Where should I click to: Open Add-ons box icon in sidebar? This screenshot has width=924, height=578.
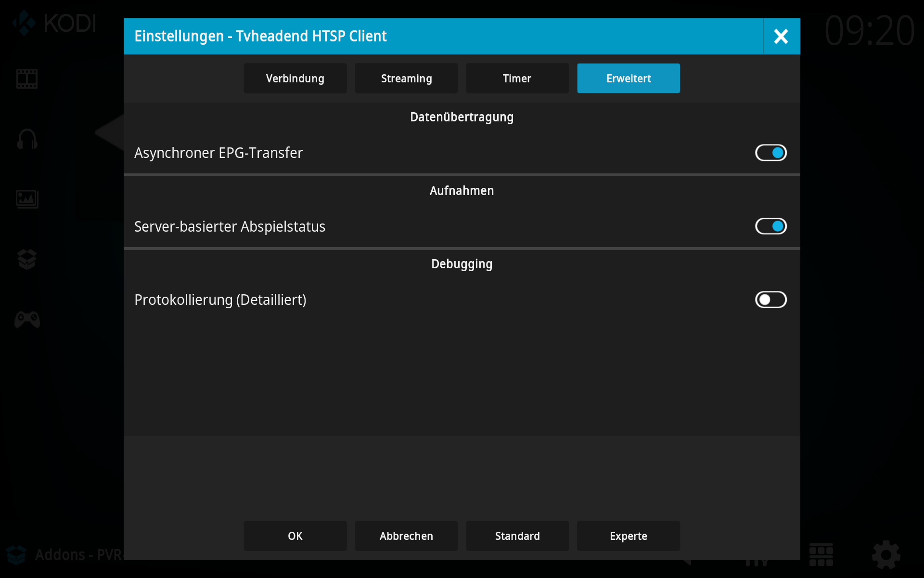tap(27, 259)
